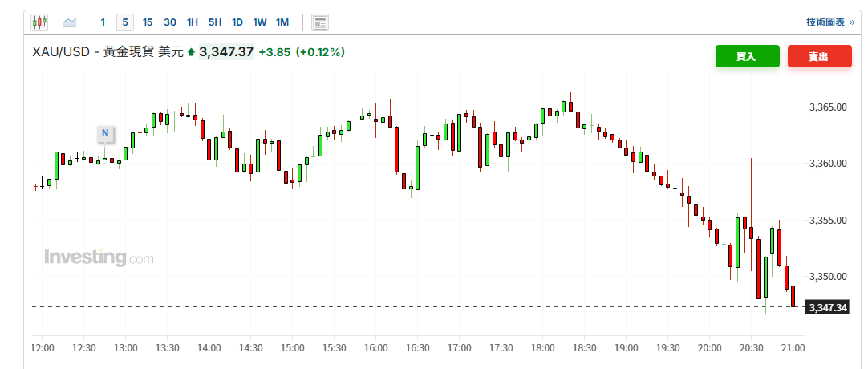
Task: Click the 3,365.00 price axis label
Action: click(x=828, y=107)
